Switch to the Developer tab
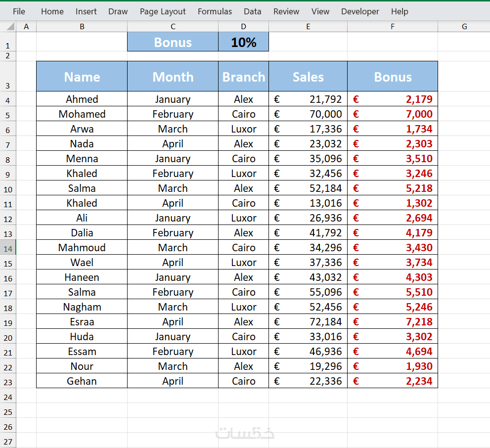 point(360,11)
